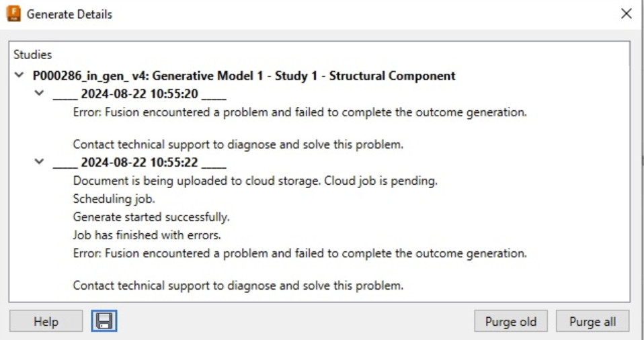This screenshot has height=340, width=644.
Task: Select the last contact technical support line
Action: click(x=238, y=286)
